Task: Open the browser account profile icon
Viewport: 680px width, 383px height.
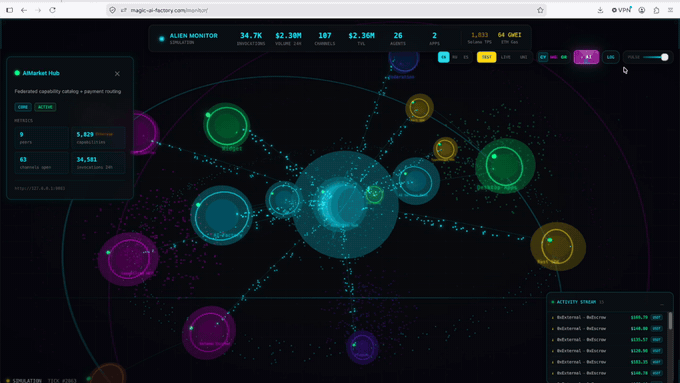Action: click(x=642, y=10)
